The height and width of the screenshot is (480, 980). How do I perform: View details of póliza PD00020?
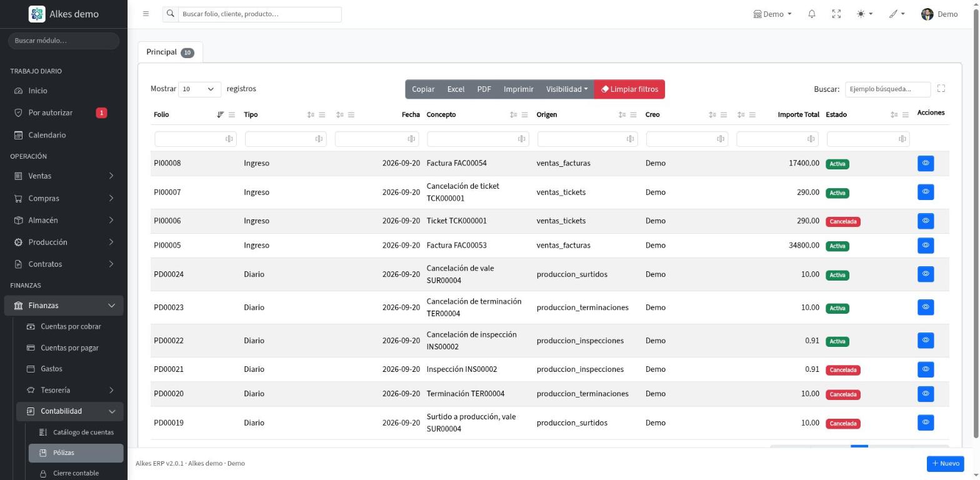click(x=926, y=393)
